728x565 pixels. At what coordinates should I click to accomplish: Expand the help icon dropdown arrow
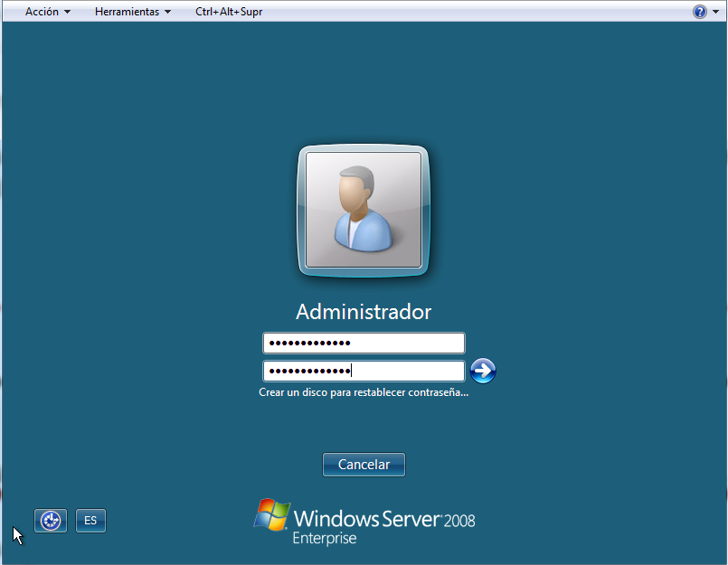(x=715, y=13)
